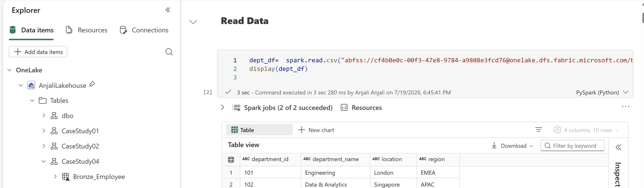Screen dimensions: 644x188
Task: Collapse the Tables folder chevron
Action: point(32,101)
